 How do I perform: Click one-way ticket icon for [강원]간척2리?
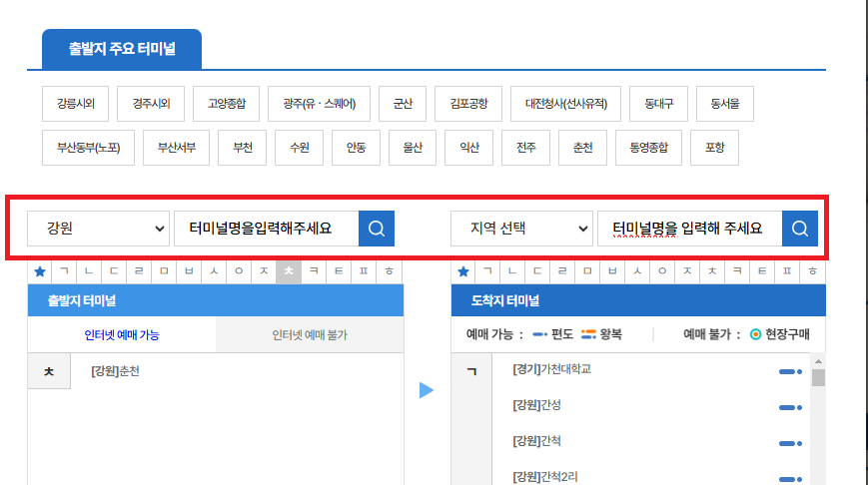point(790,479)
